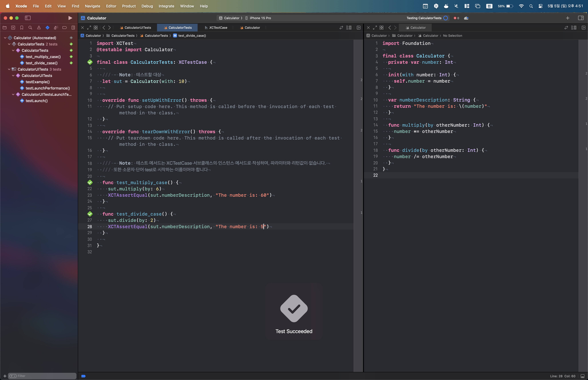The width and height of the screenshot is (588, 380).
Task: Click the filter field below the navigator
Action: [x=42, y=376]
